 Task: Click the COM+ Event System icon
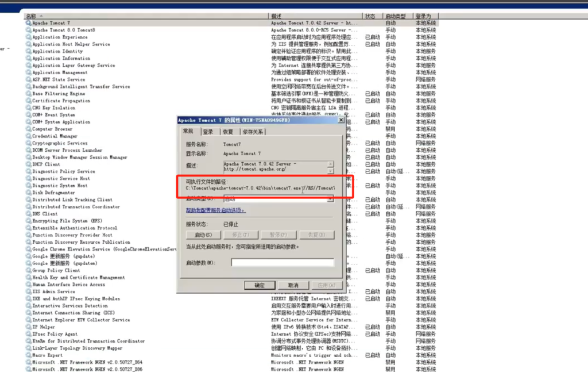pyautogui.click(x=29, y=115)
